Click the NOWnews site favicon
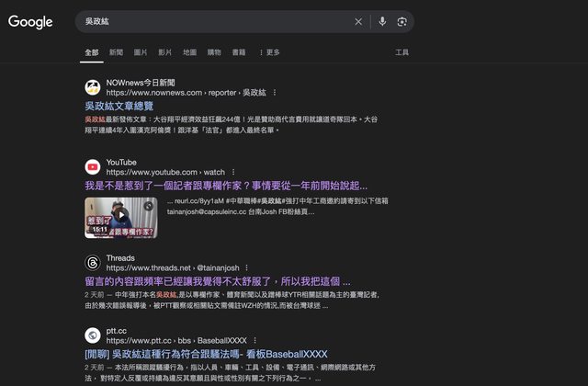588x386 pixels. pos(93,87)
